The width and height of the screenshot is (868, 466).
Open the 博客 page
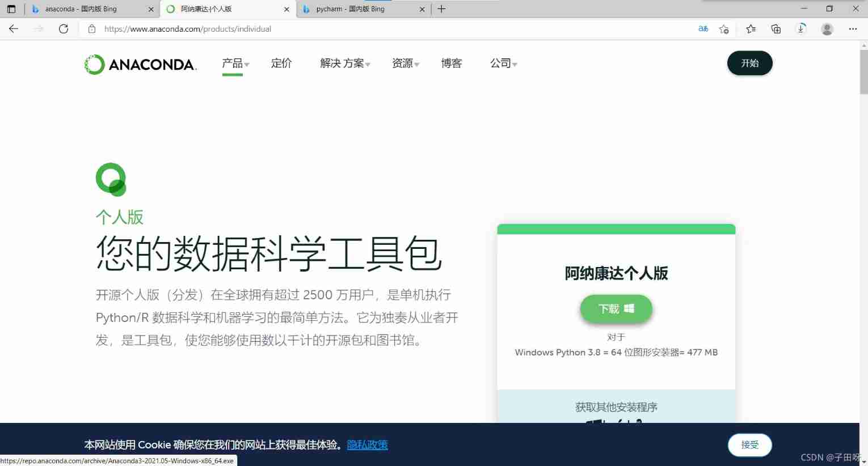452,63
